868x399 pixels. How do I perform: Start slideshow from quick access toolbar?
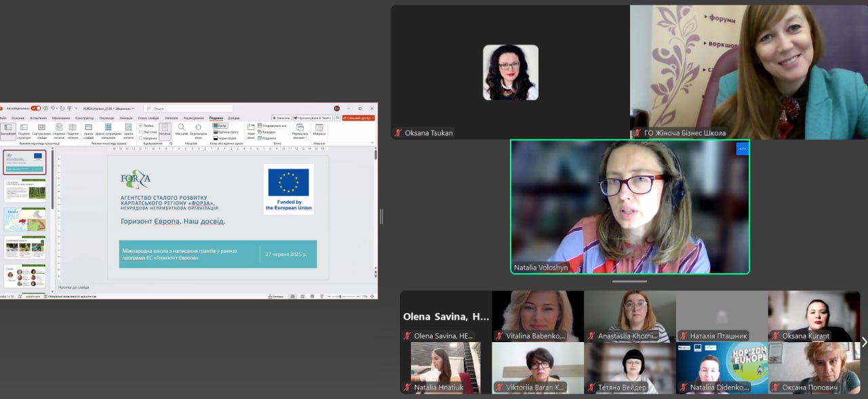[x=69, y=108]
